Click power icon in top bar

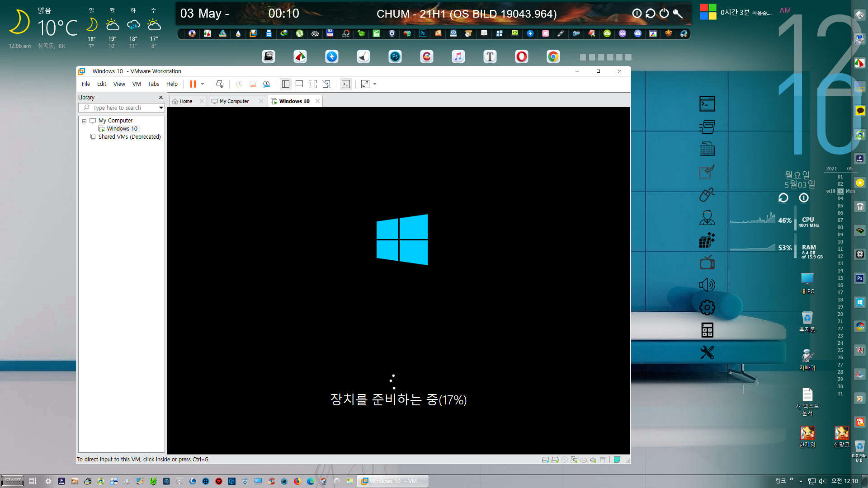[x=664, y=14]
